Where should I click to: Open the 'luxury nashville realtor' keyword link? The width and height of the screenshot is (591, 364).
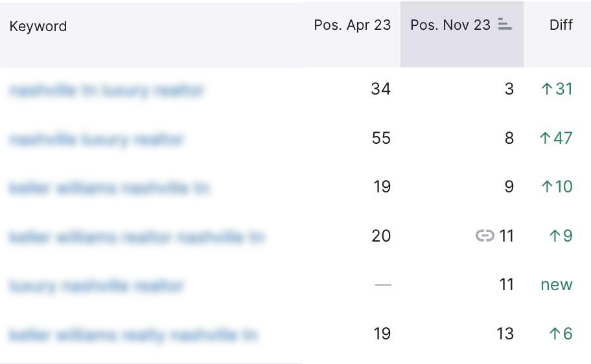click(x=97, y=286)
